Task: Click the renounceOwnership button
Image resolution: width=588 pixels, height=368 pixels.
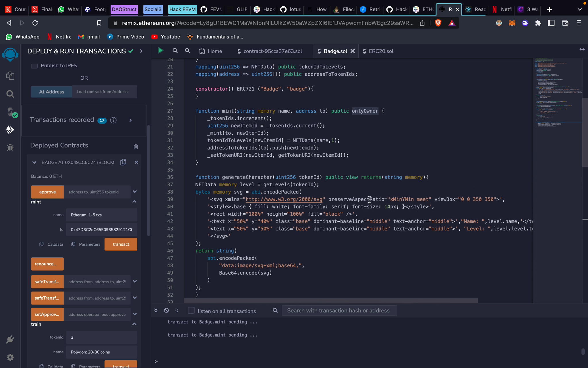Action: coord(47,264)
